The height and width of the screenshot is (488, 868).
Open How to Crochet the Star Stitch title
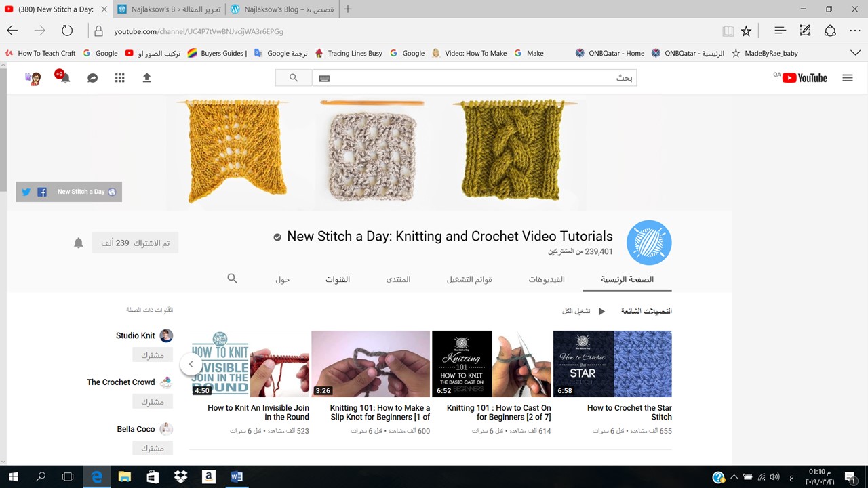629,412
